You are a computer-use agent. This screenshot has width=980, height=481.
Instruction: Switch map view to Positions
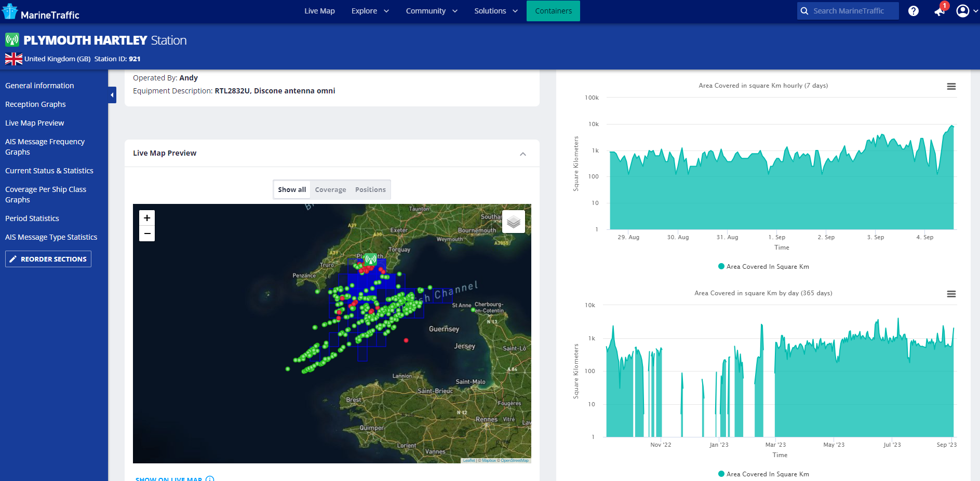pyautogui.click(x=370, y=190)
